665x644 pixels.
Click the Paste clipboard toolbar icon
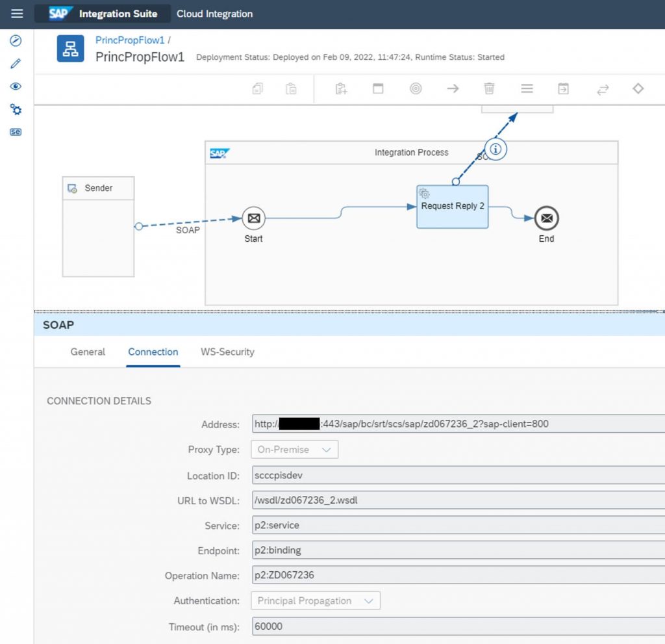tap(291, 89)
